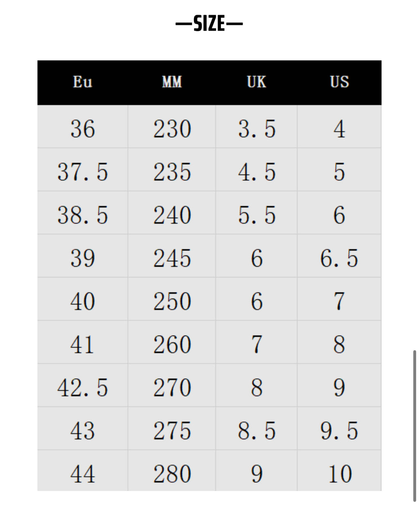Click the UK column header

257,82
